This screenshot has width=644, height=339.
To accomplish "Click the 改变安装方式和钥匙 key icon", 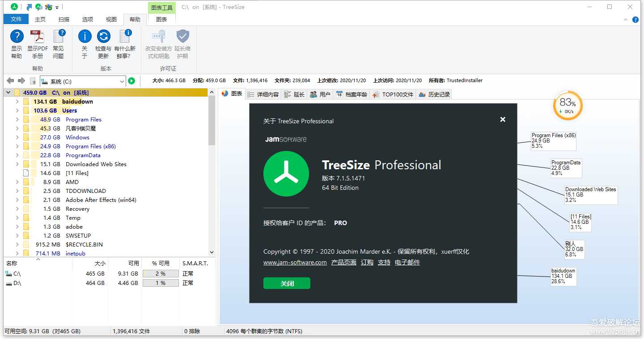I will point(159,36).
